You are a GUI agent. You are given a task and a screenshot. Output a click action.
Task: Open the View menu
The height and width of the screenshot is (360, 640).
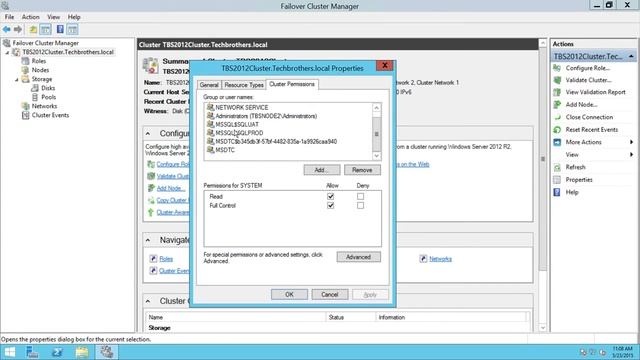point(53,17)
